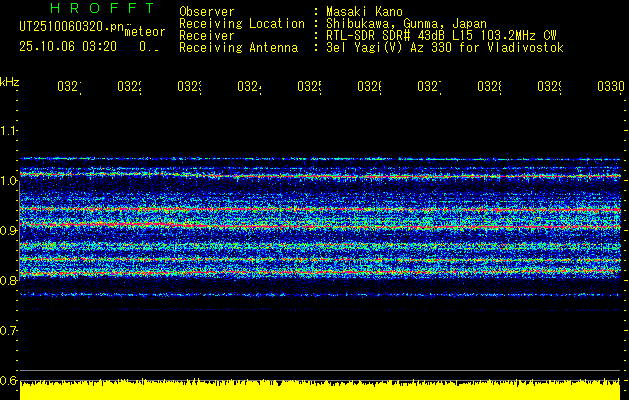Click the 1.0 frequency axis label
This screenshot has height=400, width=629.
[x=8, y=181]
